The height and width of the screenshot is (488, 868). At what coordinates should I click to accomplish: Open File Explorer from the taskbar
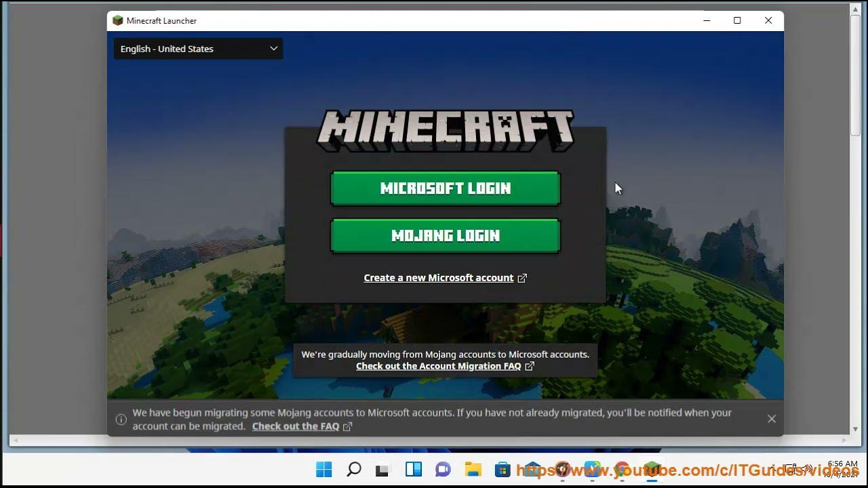pyautogui.click(x=473, y=469)
